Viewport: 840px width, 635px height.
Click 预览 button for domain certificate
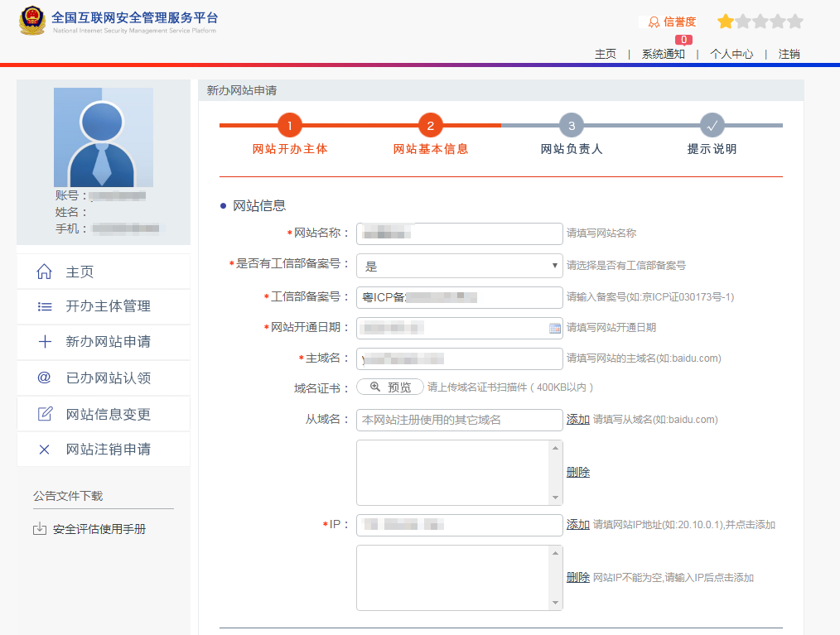point(390,387)
